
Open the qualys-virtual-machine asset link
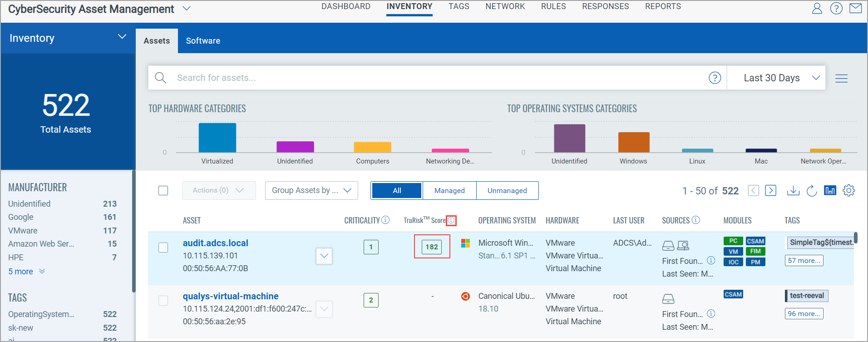(x=231, y=296)
